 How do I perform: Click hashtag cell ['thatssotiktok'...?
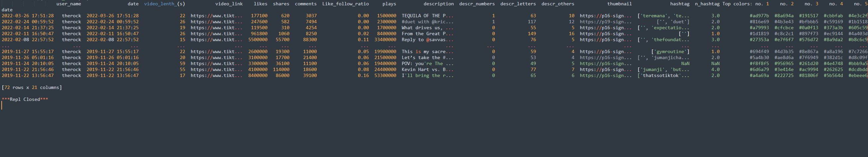(664, 76)
